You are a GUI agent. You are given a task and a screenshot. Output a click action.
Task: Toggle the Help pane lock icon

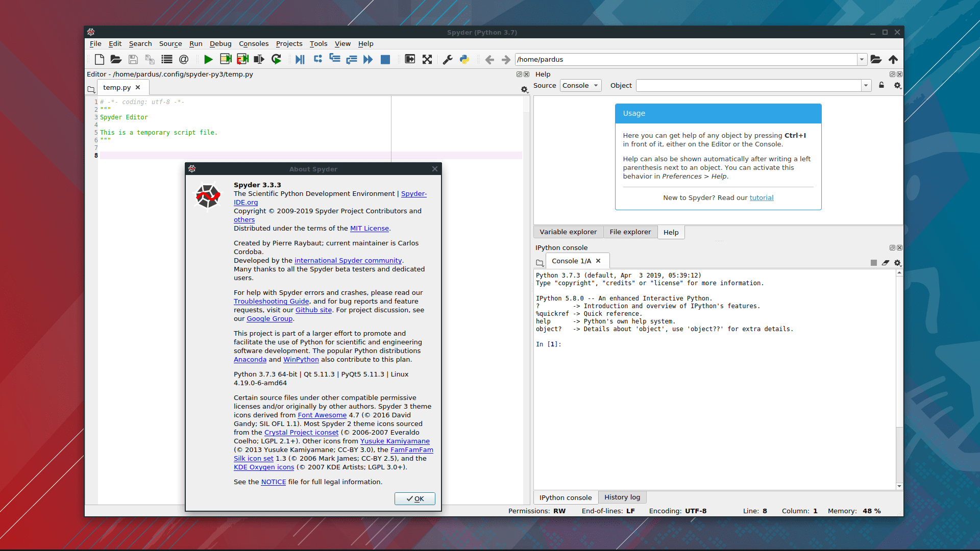pos(881,85)
